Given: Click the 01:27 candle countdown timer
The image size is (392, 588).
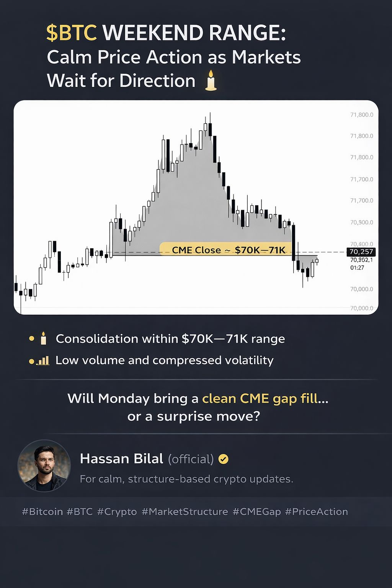Looking at the screenshot, I should point(357,268).
